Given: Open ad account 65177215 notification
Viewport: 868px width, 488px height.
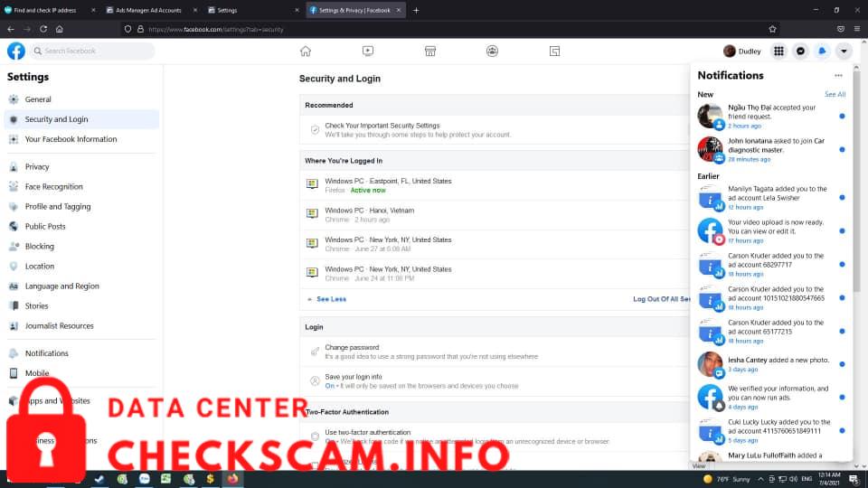Looking at the screenshot, I should [x=771, y=331].
